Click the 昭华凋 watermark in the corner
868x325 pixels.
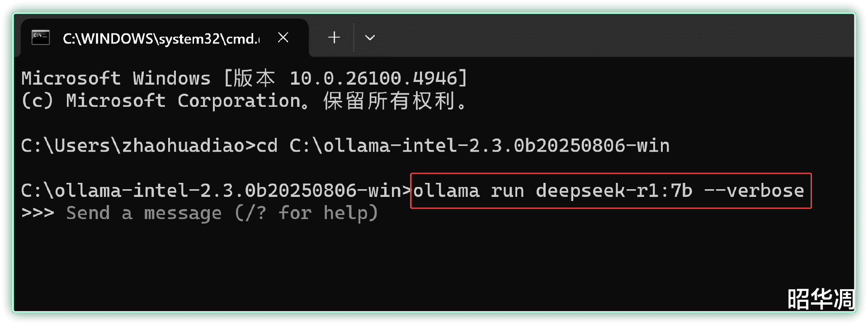coord(821,299)
